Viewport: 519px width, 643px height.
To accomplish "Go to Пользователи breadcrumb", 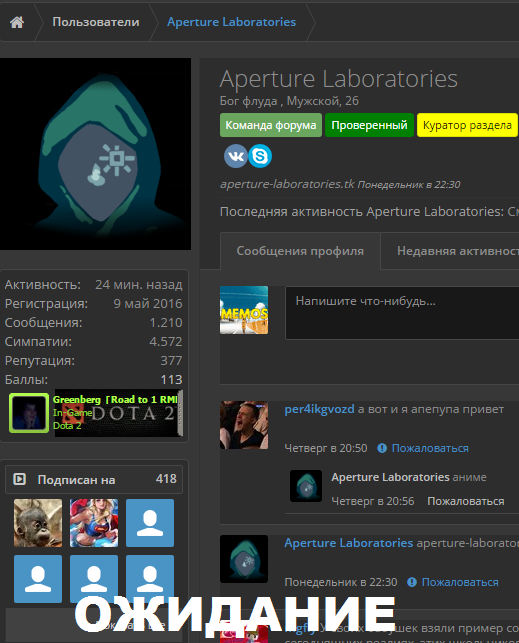I will pos(96,22).
